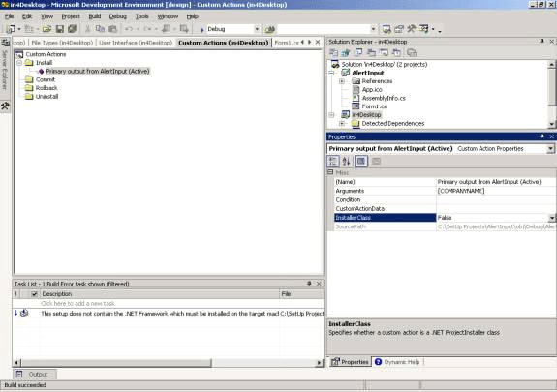Select Primary output from AlertInput node
This screenshot has height=392, width=557.
tap(98, 72)
